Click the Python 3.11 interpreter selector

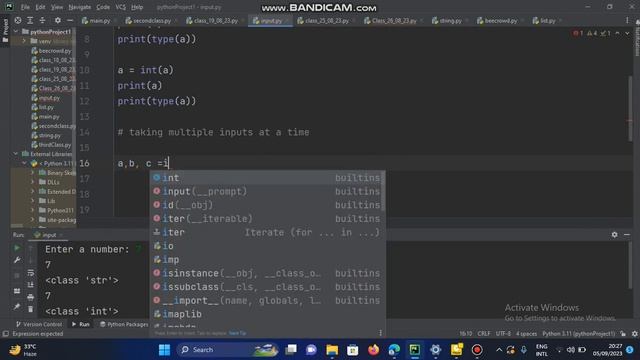(578, 333)
